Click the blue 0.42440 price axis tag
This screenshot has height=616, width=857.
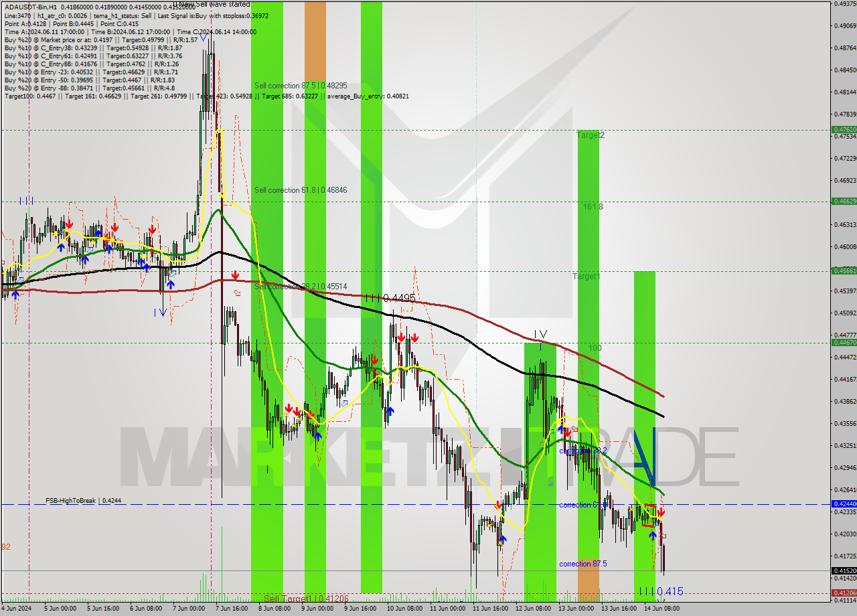click(844, 504)
